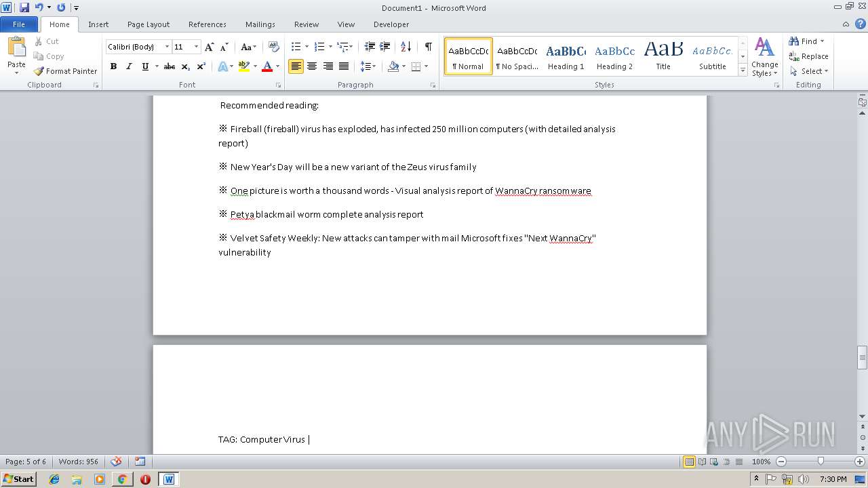
Task: Open Text Effects glowing A icon
Action: tap(222, 66)
